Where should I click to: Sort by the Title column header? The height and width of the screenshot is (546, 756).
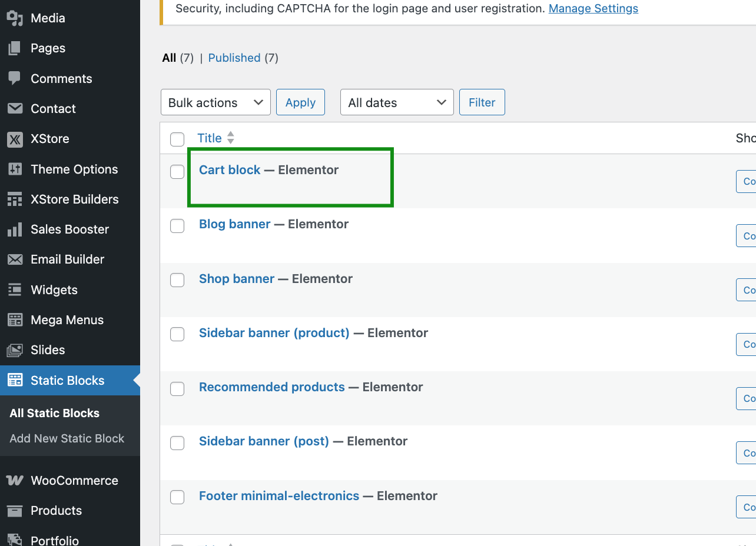210,138
